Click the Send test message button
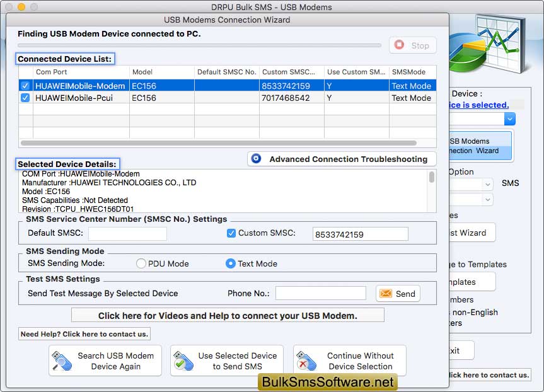The height and width of the screenshot is (392, 544). 398,294
